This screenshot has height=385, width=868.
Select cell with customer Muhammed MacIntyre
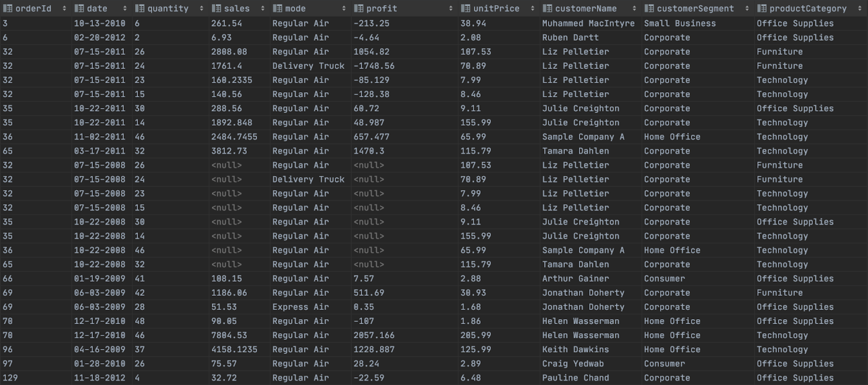pyautogui.click(x=588, y=23)
